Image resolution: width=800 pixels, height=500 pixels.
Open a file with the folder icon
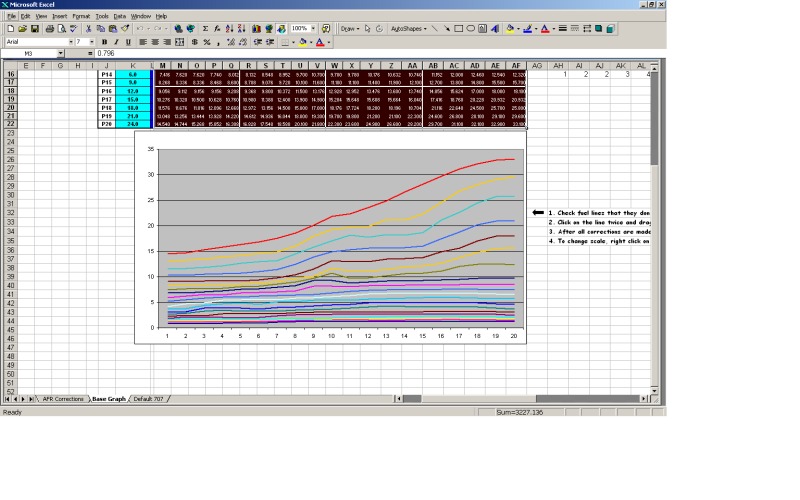[22, 29]
